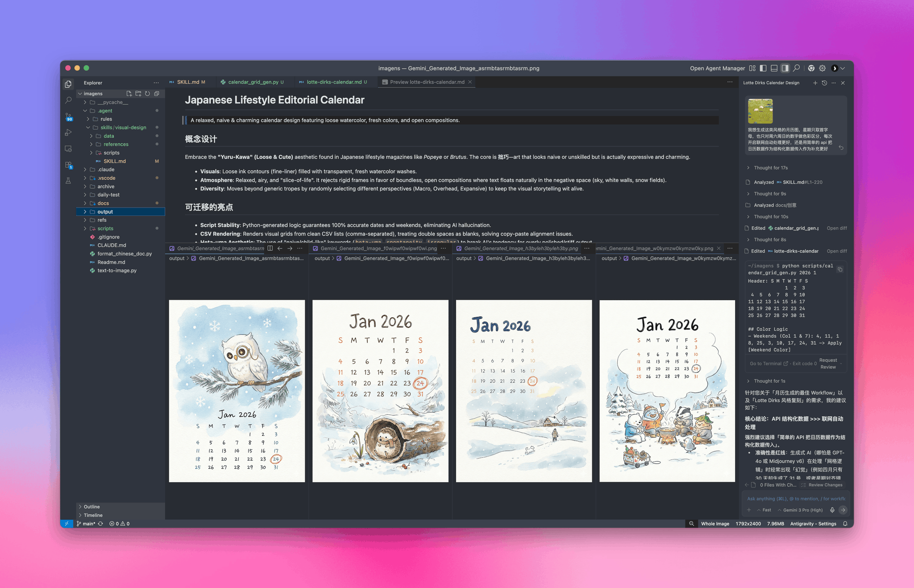Click Open Agent Manager button
The height and width of the screenshot is (588, 914).
(x=717, y=68)
